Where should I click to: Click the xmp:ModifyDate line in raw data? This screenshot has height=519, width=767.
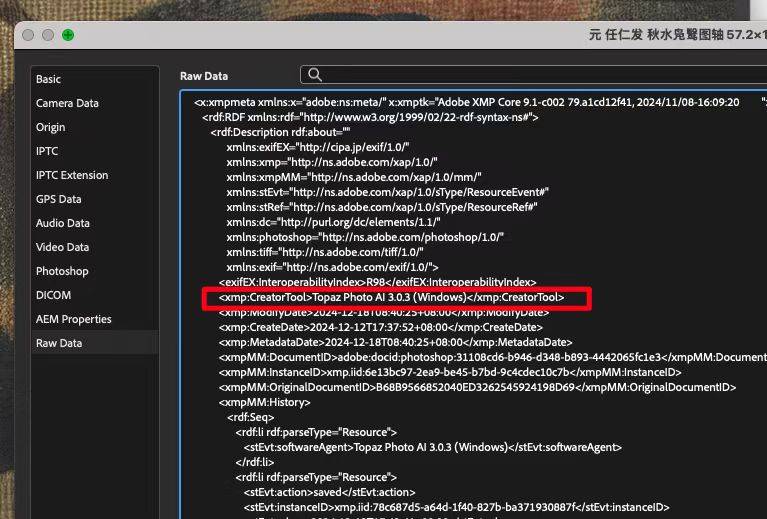click(x=384, y=312)
